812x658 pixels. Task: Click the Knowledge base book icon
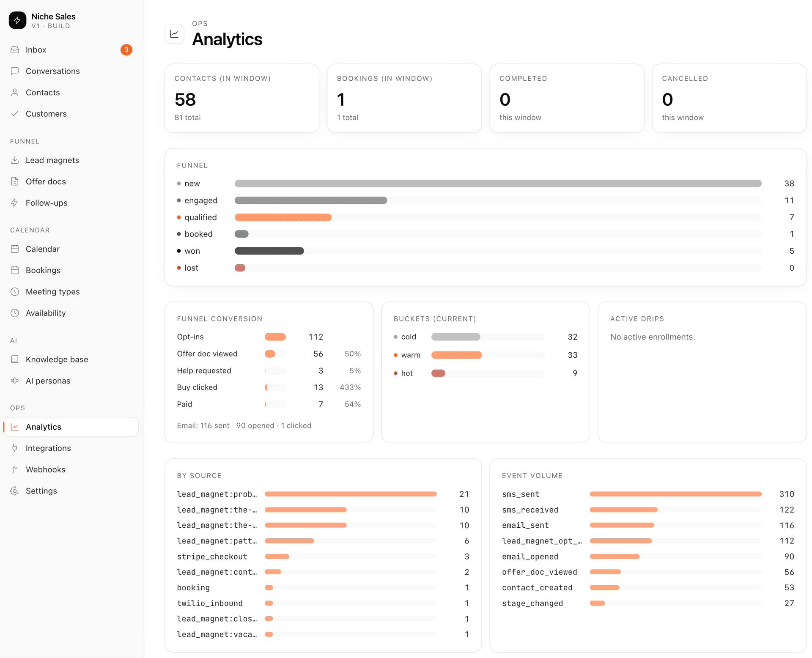point(15,359)
